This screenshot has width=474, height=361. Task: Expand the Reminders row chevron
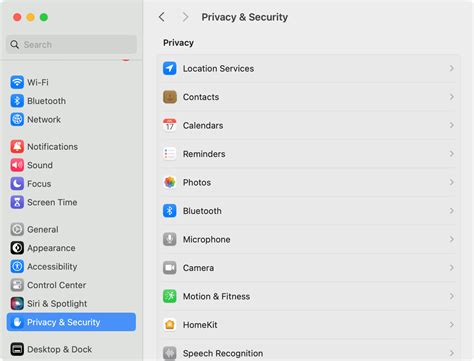tap(451, 154)
